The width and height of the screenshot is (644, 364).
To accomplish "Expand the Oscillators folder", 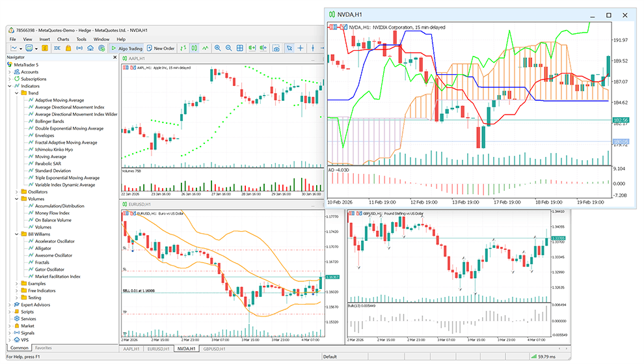I will click(x=17, y=191).
